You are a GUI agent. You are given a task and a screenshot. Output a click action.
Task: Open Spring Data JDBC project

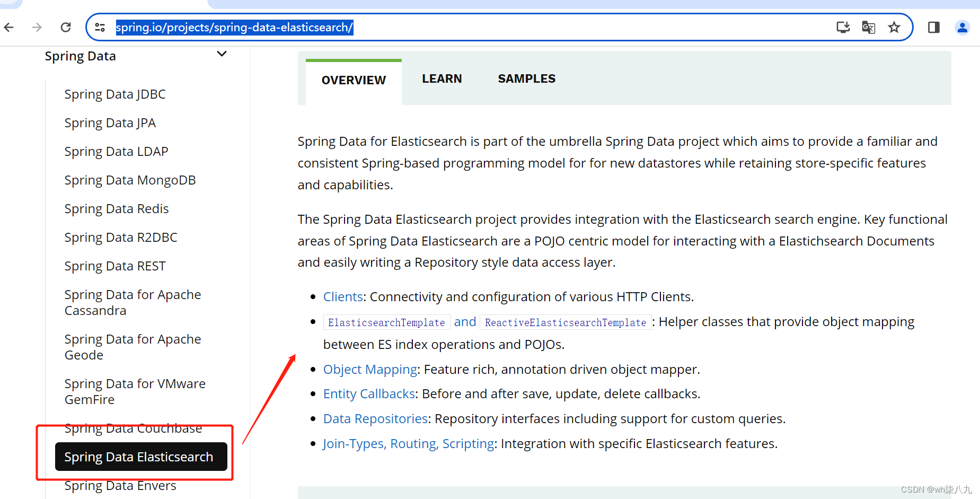(115, 94)
